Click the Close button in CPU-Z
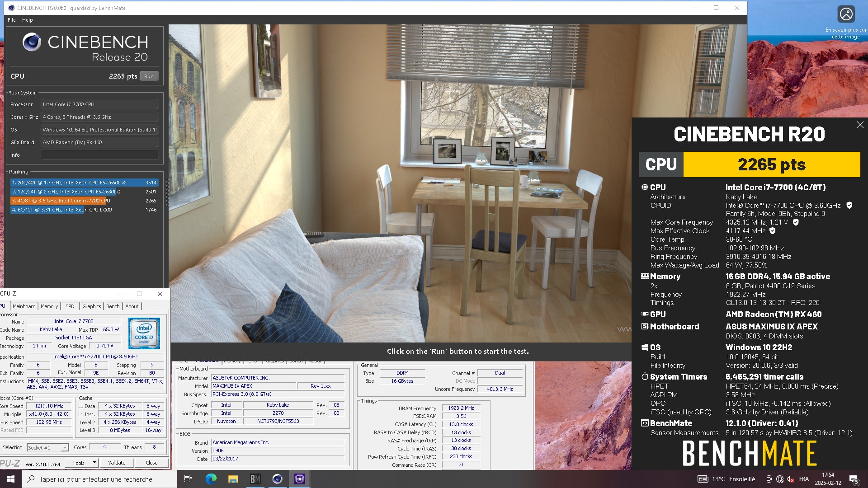The image size is (868, 488). tap(151, 463)
